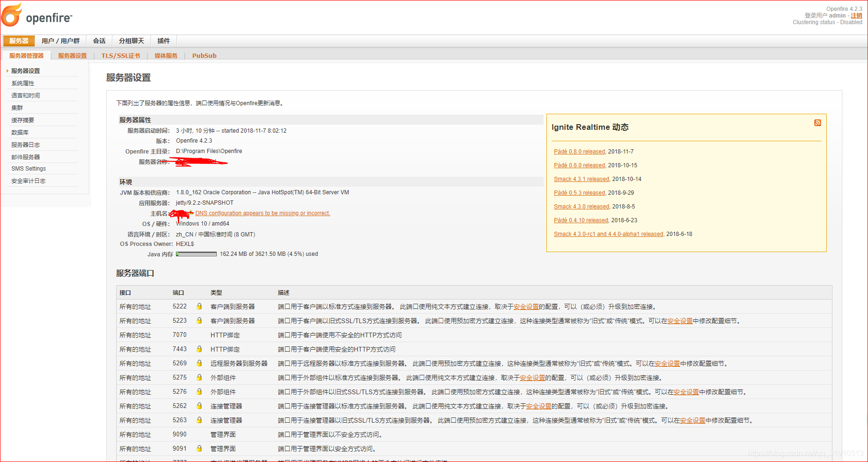Click the lock icon for port 5263
This screenshot has width=868, height=462.
pos(199,420)
